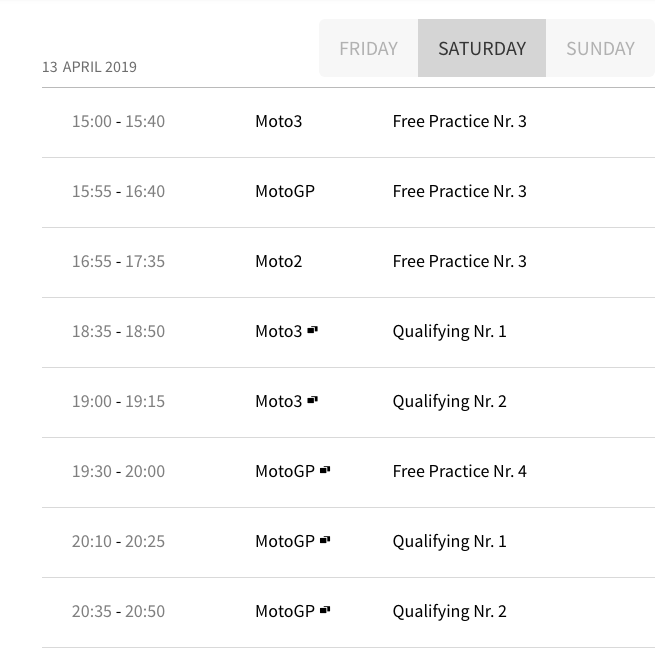The width and height of the screenshot is (655, 650).
Task: Switch to the Friday schedule tab
Action: [368, 48]
